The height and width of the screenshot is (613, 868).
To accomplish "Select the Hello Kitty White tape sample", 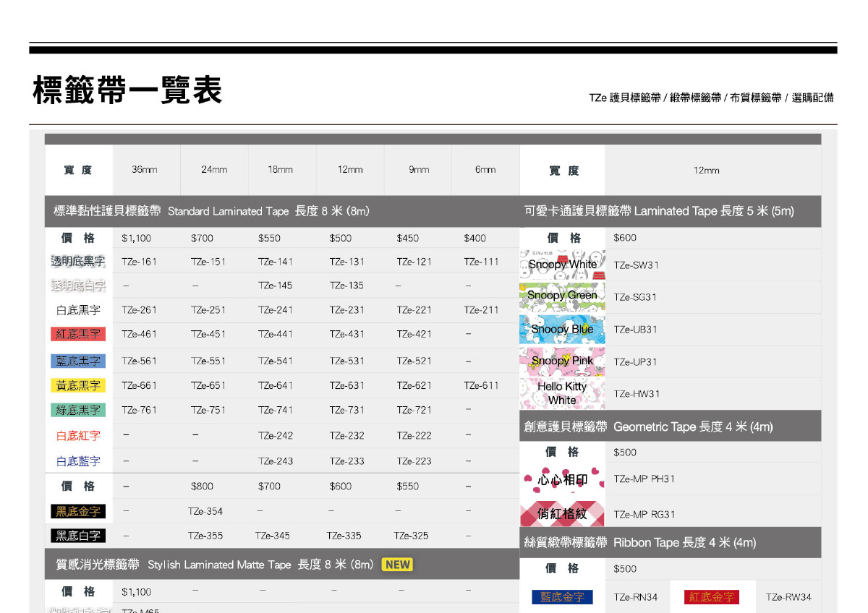I will point(562,393).
